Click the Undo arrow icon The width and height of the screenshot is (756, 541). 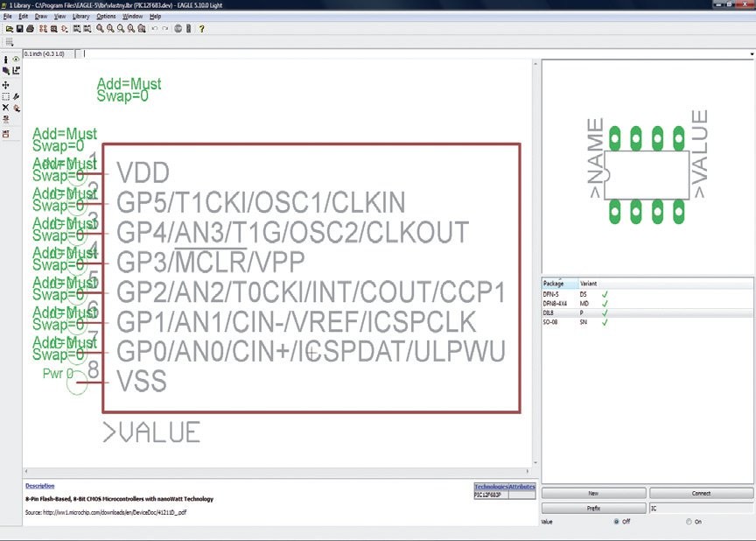tap(155, 29)
